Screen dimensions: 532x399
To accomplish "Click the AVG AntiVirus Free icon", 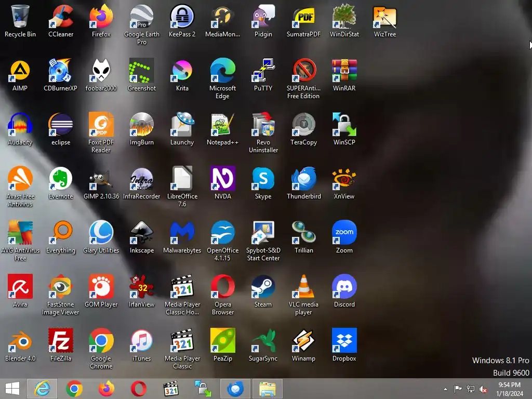I will click(x=20, y=241).
